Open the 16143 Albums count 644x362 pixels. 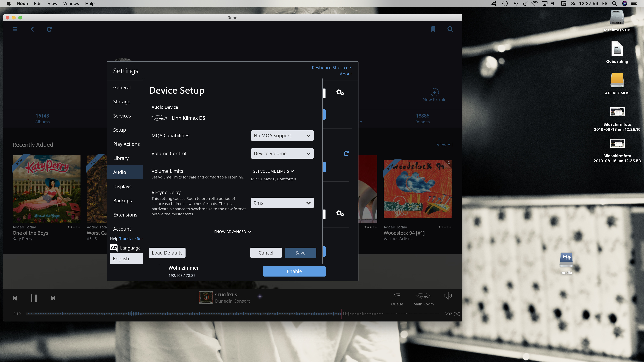[x=42, y=119]
